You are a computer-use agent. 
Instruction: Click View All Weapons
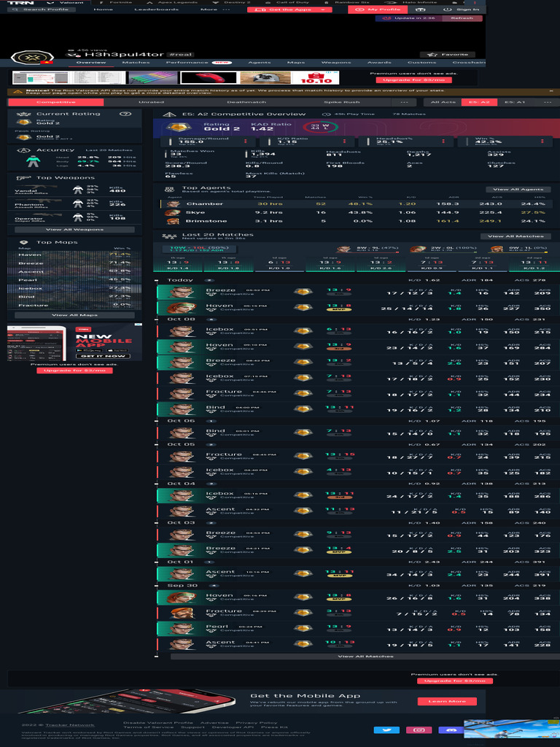[74, 230]
